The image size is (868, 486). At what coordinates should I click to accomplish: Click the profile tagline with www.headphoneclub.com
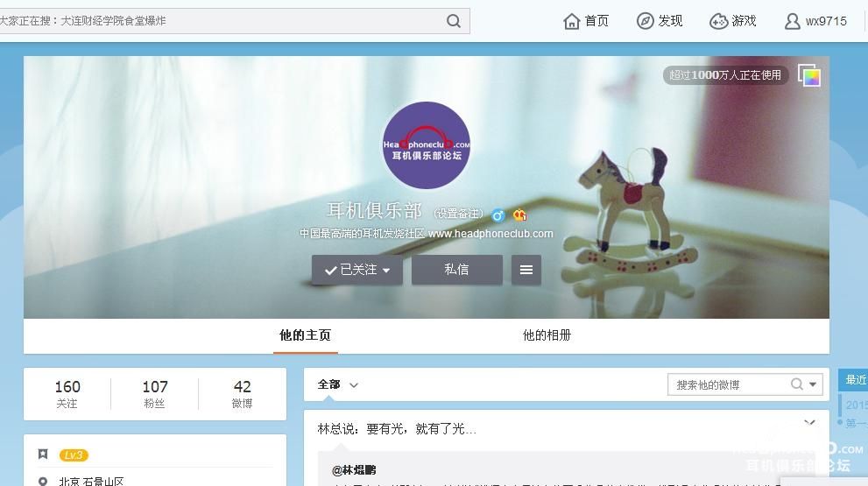pos(427,234)
